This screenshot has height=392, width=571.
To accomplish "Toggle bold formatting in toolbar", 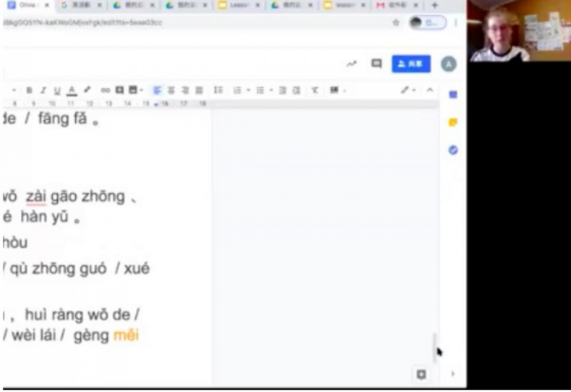I will [29, 90].
